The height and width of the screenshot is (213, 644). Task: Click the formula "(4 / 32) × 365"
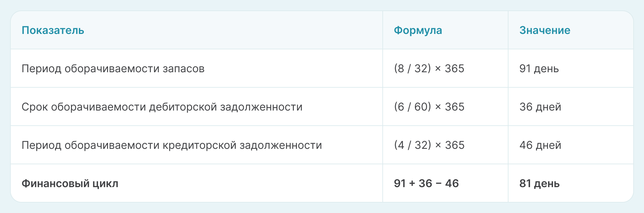pos(429,145)
